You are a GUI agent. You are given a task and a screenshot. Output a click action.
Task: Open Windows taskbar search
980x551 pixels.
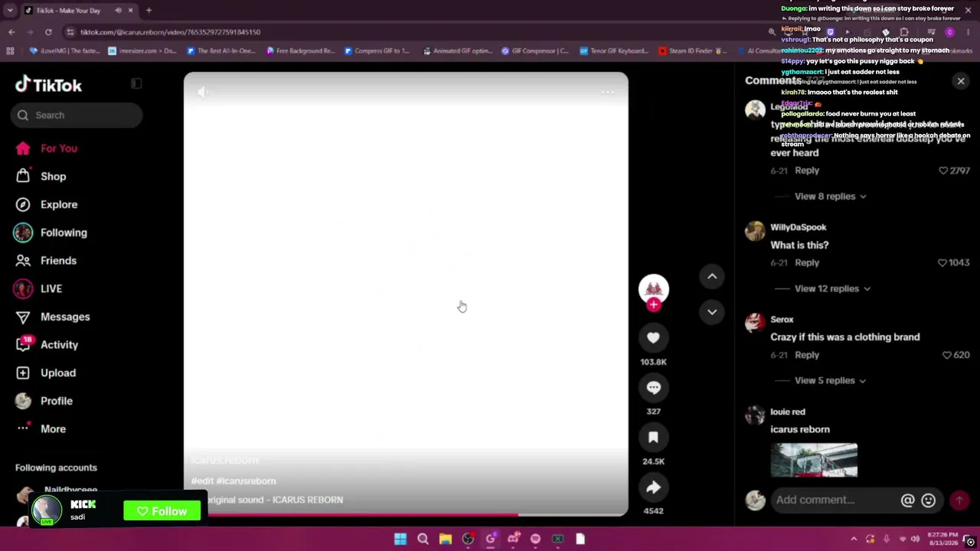(x=423, y=539)
